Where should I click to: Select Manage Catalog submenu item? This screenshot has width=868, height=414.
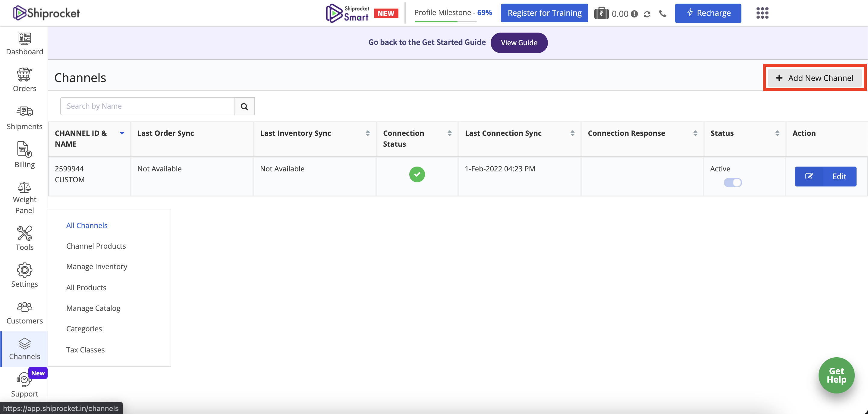point(93,308)
